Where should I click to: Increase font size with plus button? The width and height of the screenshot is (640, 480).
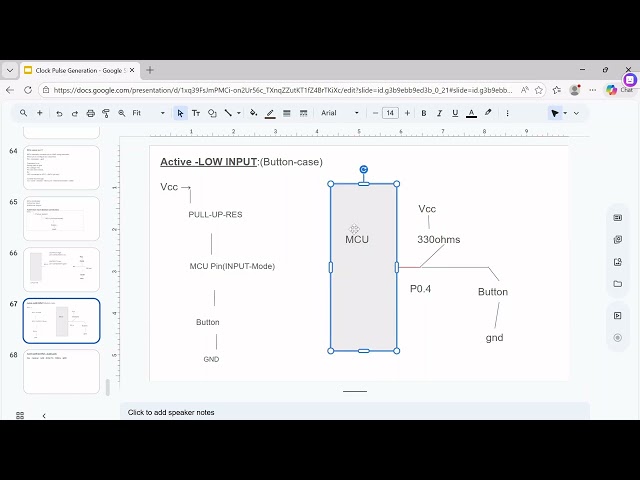[x=406, y=113]
